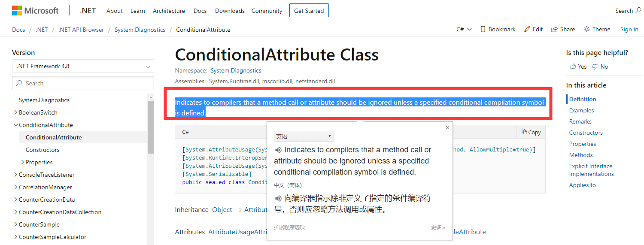Image resolution: width=644 pixels, height=245 pixels.
Task: Select System.Diagnostics in the tree
Action: pos(44,100)
